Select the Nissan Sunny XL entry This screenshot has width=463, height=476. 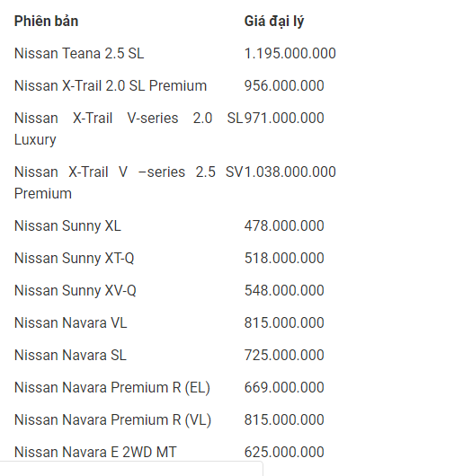67,225
